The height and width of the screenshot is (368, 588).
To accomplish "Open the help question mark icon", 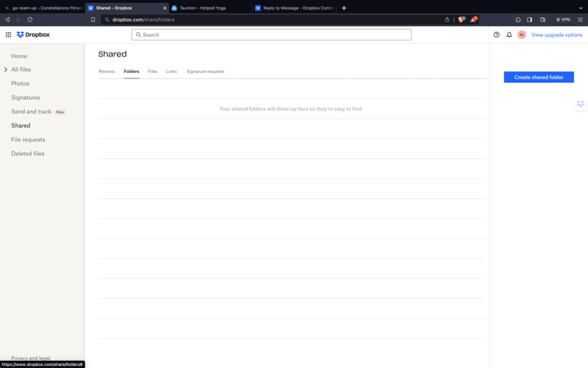I will (x=497, y=35).
